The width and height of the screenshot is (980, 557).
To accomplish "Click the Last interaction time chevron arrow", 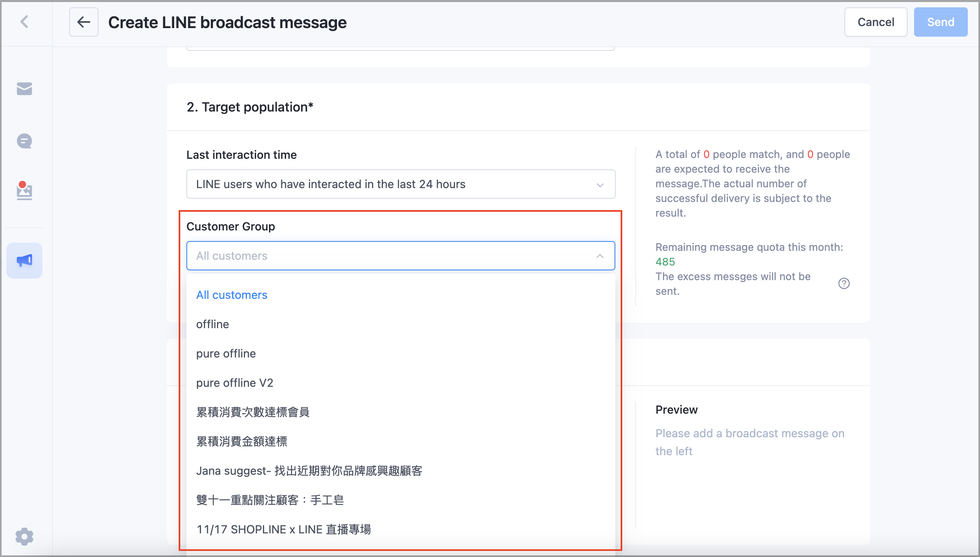I will click(x=600, y=185).
